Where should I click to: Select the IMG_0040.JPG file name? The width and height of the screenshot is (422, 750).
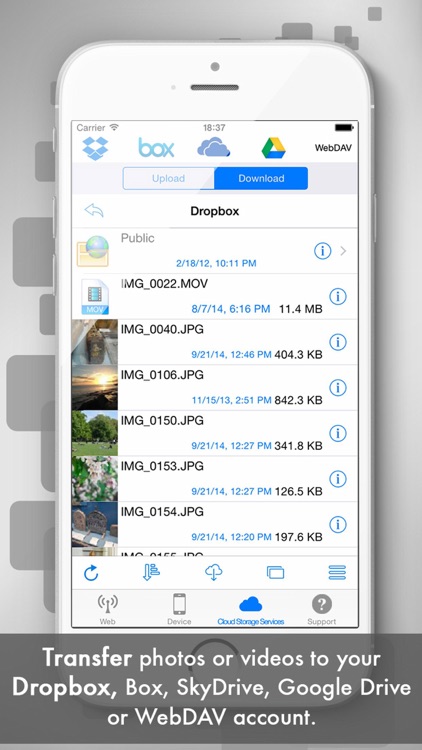[x=162, y=329]
